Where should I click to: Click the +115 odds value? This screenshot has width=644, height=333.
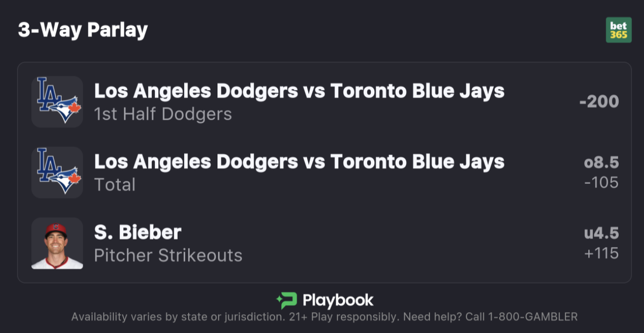pyautogui.click(x=601, y=253)
